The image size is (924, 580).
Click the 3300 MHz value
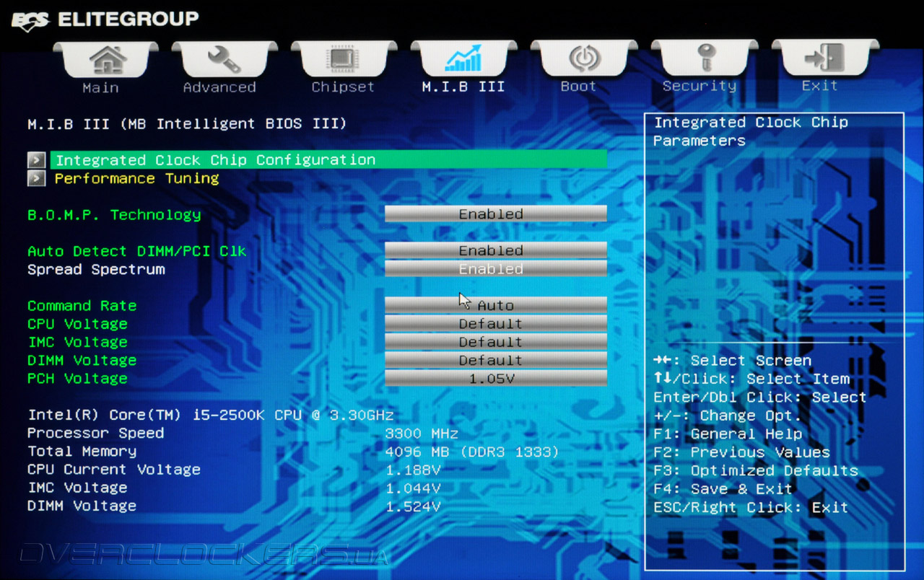[x=422, y=434]
